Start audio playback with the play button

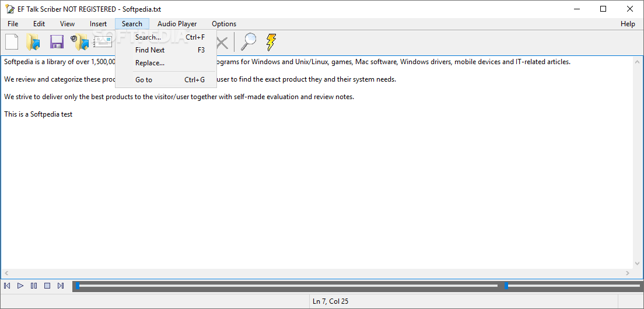click(x=20, y=286)
